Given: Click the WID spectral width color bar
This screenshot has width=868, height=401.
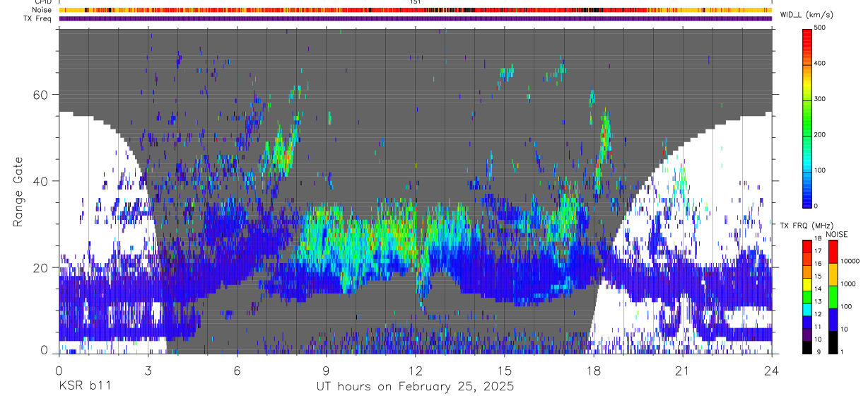Looking at the screenshot, I should tap(808, 117).
